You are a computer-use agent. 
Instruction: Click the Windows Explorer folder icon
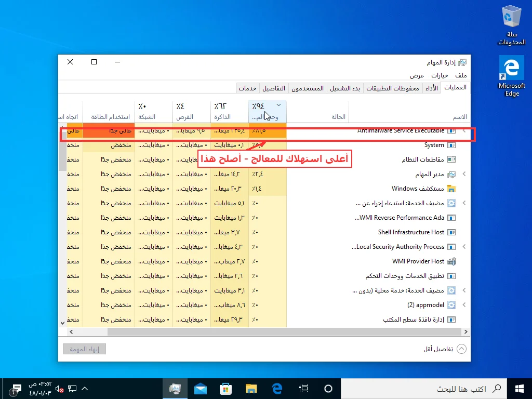point(451,189)
